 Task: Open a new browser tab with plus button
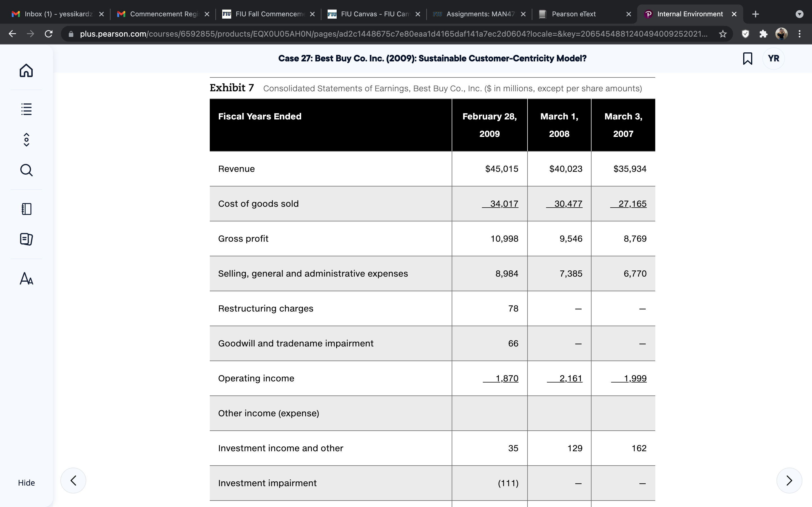coord(755,14)
